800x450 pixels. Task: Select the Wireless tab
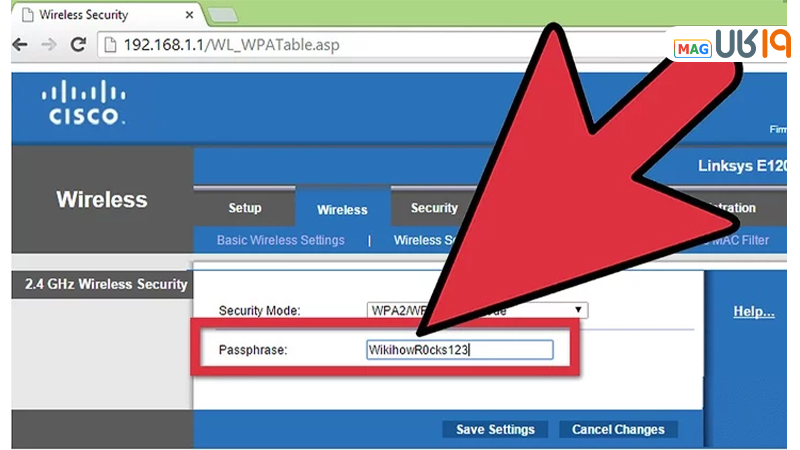(x=342, y=209)
